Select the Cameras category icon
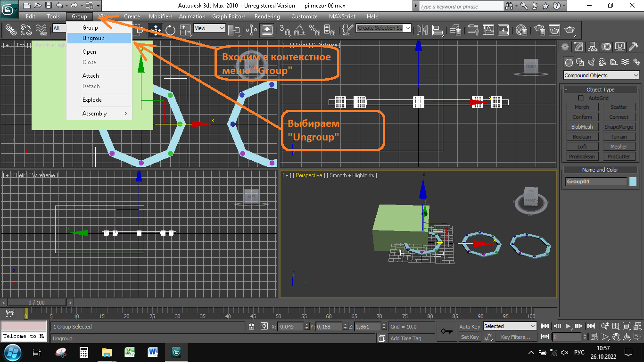Screen dimensions: 644x362 coord(603,62)
